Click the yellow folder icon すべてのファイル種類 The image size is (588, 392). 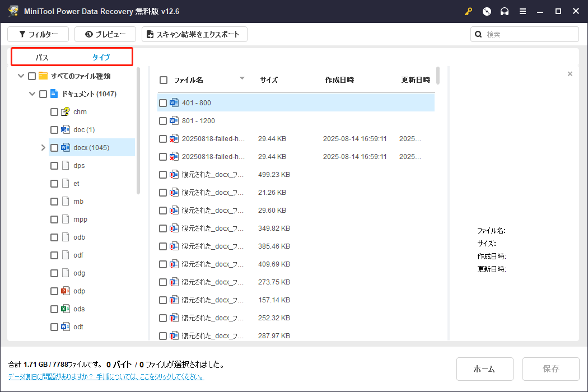click(x=43, y=76)
